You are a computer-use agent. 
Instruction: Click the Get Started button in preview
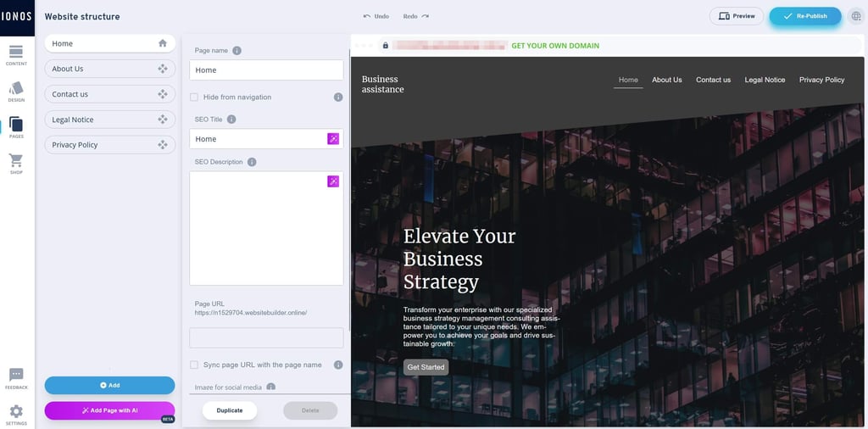click(426, 367)
